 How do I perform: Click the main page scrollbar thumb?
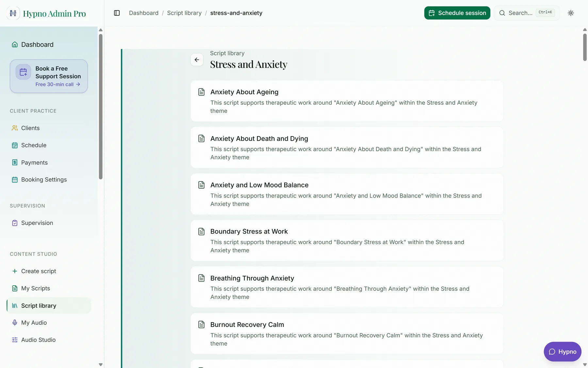[585, 47]
